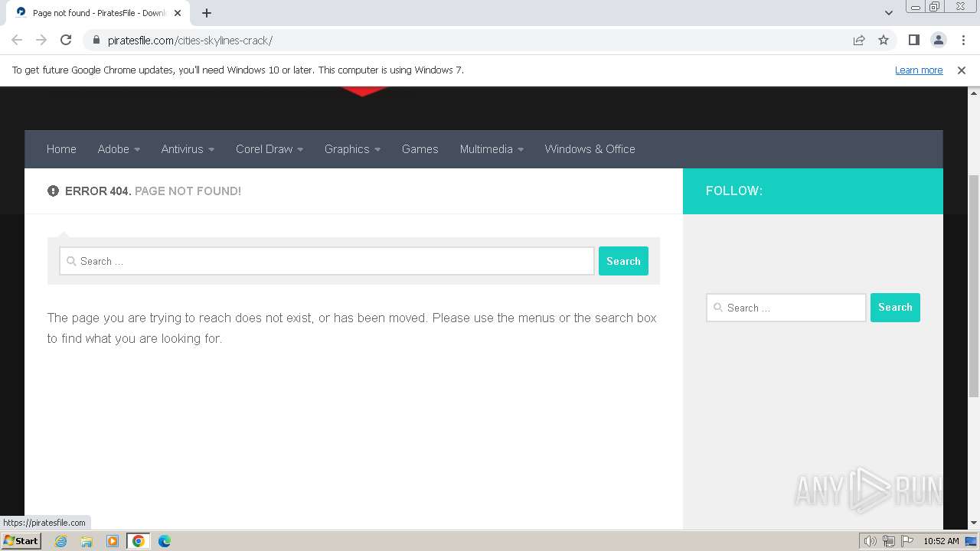Image resolution: width=980 pixels, height=551 pixels.
Task: Expand the Antivirus dropdown menu
Action: point(188,149)
